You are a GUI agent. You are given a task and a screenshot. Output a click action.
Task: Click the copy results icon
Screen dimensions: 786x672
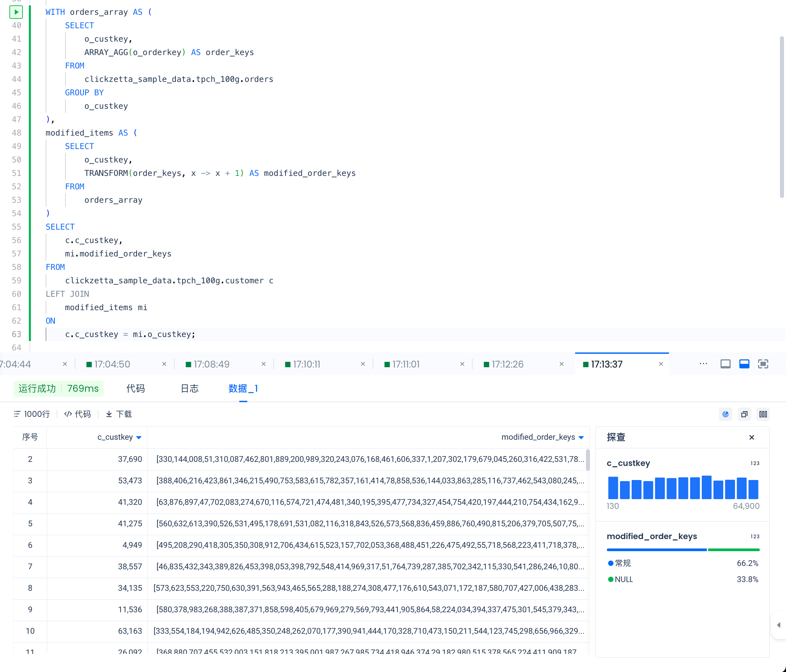point(744,414)
